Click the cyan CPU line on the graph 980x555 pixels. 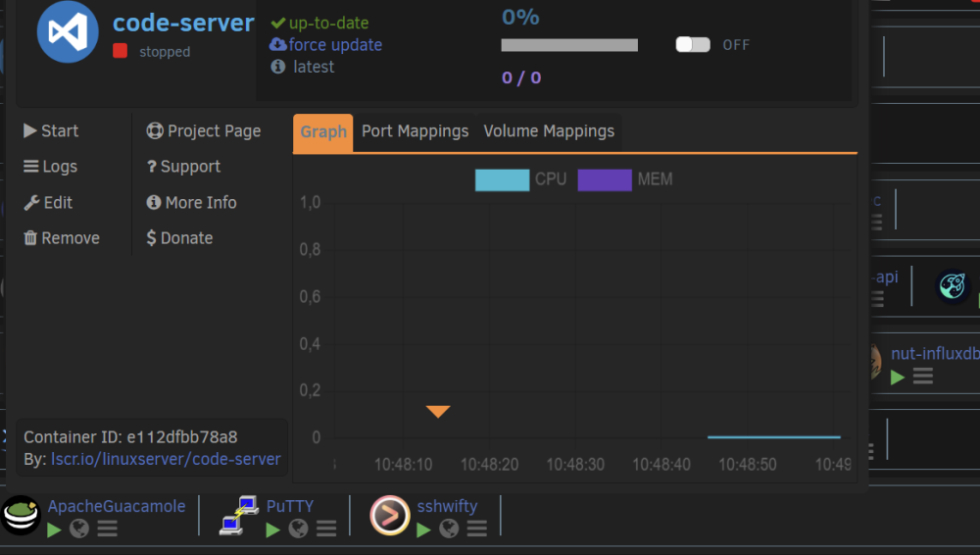(774, 436)
